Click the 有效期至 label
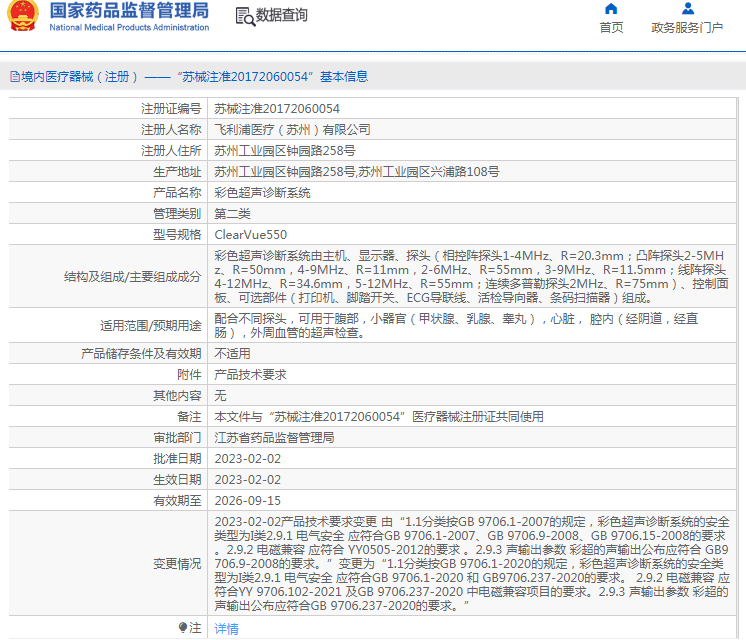This screenshot has height=640, width=746. point(177,501)
